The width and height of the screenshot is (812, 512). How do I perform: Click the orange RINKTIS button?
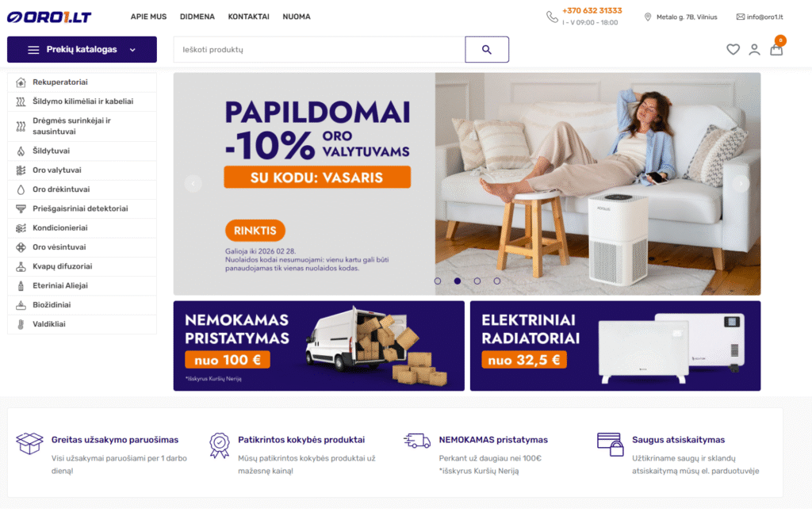pyautogui.click(x=255, y=231)
